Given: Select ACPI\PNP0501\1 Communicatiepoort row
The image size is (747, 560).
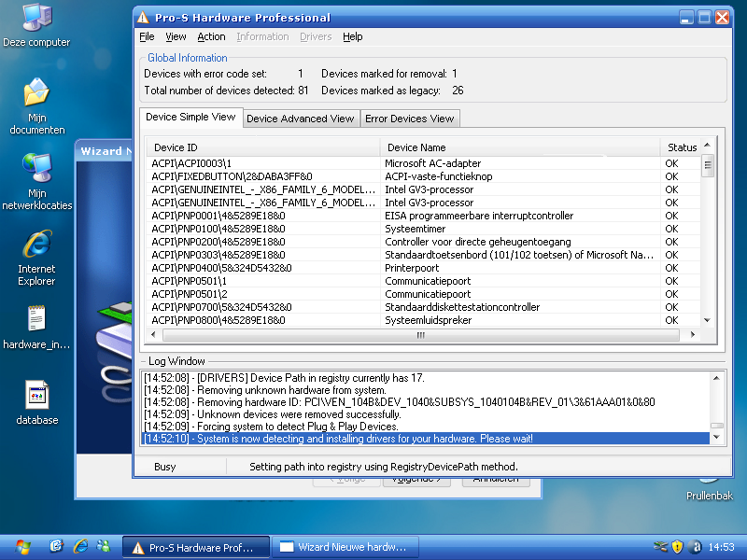Looking at the screenshot, I should [423, 282].
